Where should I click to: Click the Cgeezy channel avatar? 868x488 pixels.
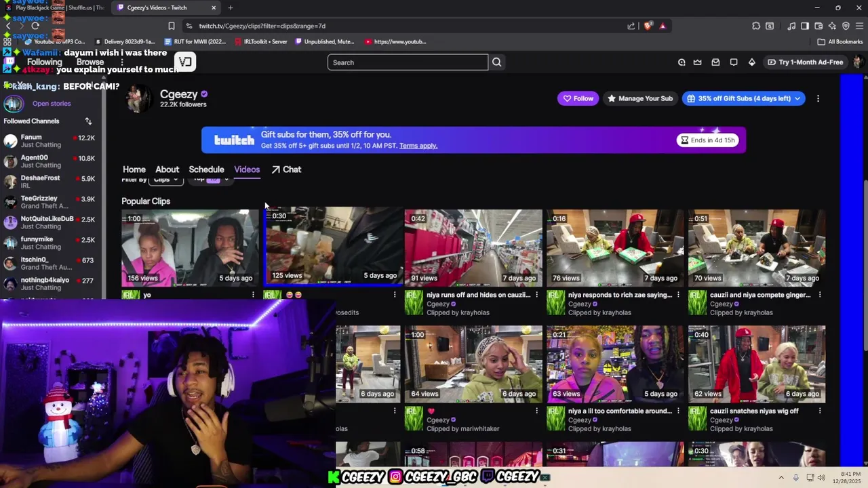click(138, 98)
